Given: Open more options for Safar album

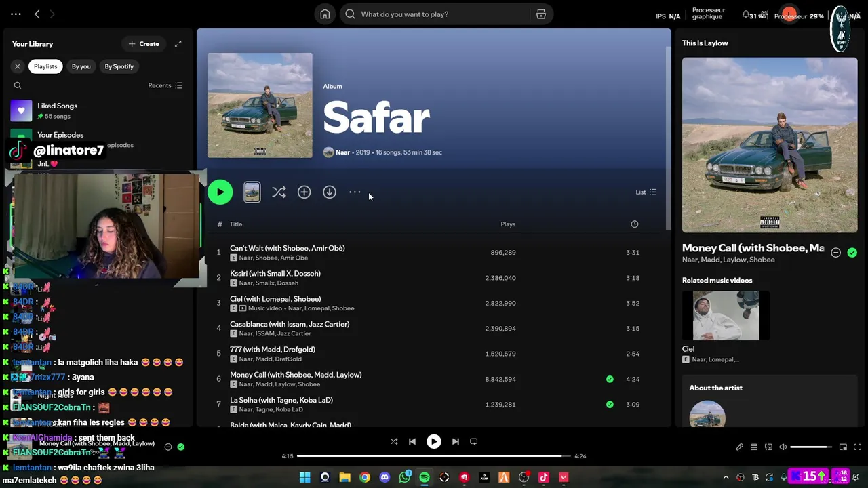Looking at the screenshot, I should 355,192.
